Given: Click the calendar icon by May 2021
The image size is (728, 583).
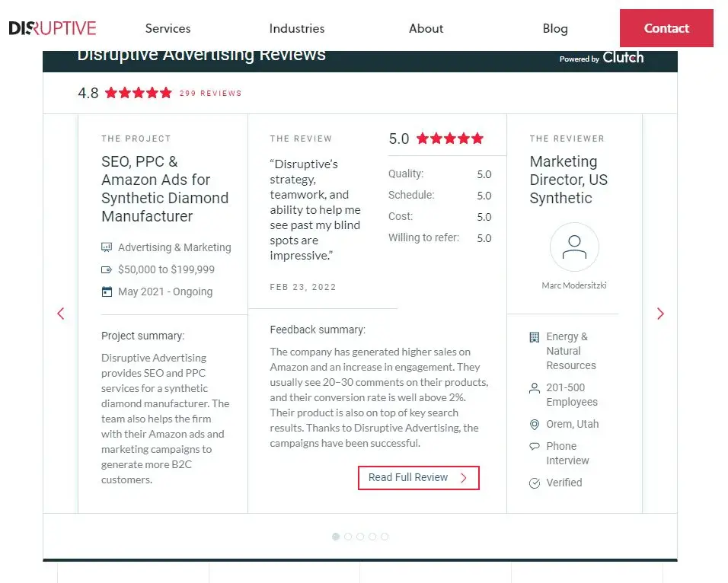Looking at the screenshot, I should point(107,291).
